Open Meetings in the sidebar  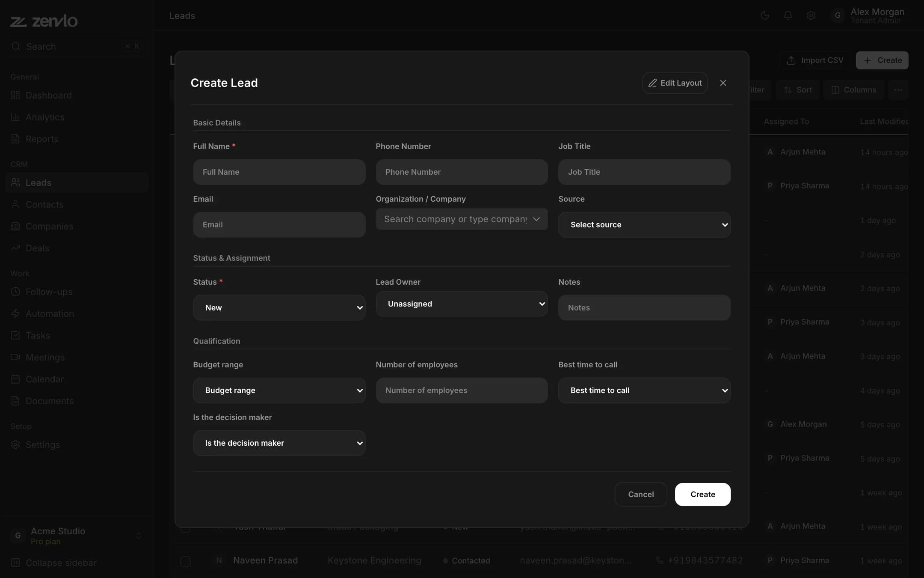coord(77,357)
